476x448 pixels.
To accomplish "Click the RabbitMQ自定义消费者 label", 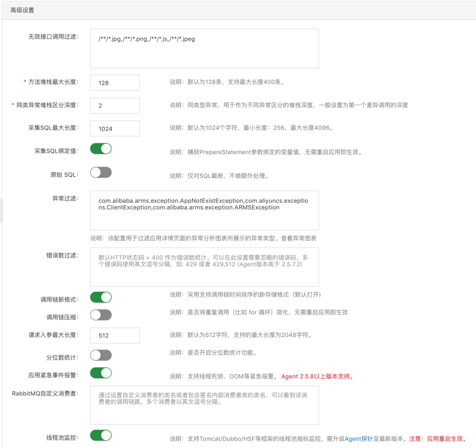I will [x=45, y=393].
